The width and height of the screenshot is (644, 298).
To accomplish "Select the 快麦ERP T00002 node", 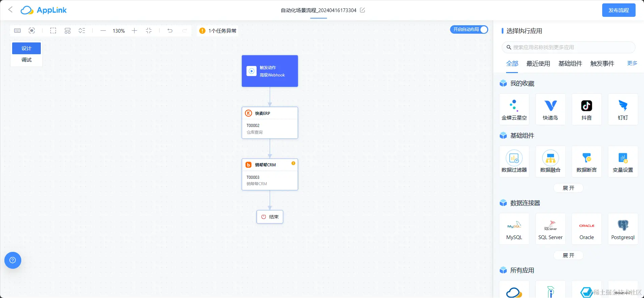I will [270, 123].
